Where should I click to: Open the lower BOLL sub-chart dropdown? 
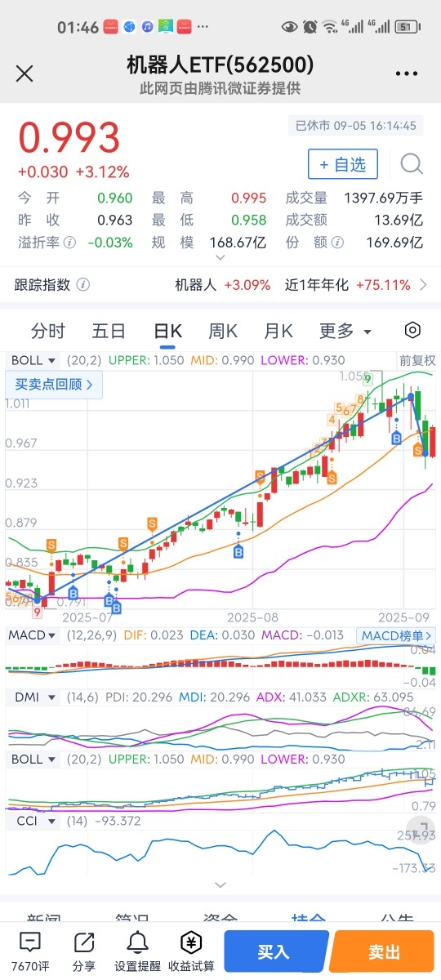[33, 759]
